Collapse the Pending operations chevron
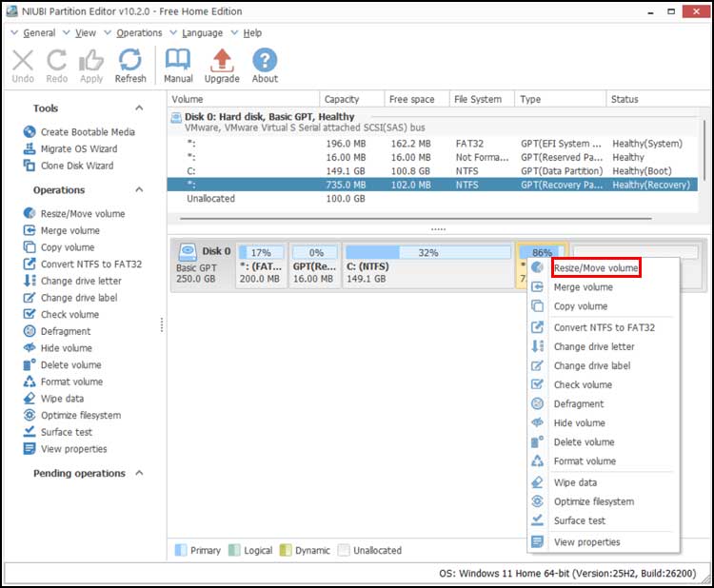714x588 pixels. 139,473
